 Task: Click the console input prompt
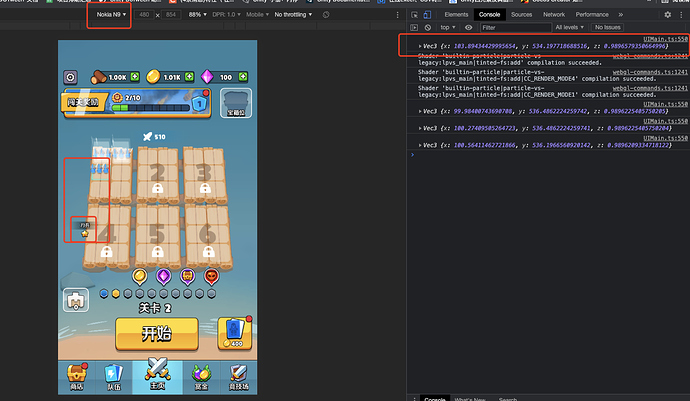click(548, 155)
